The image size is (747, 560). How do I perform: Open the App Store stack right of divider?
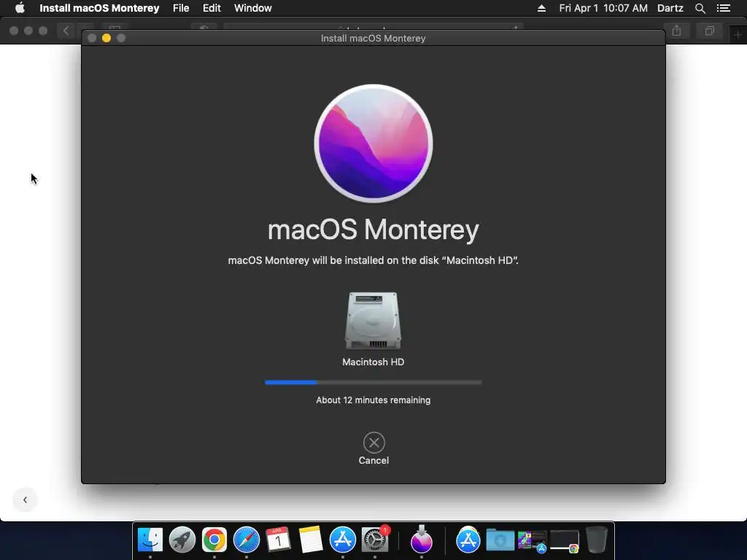click(x=468, y=540)
